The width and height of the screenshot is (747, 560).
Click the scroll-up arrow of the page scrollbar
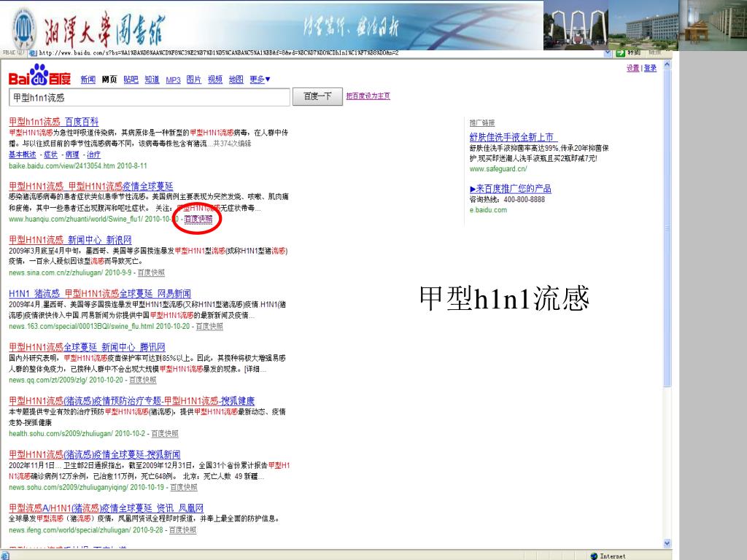point(667,65)
